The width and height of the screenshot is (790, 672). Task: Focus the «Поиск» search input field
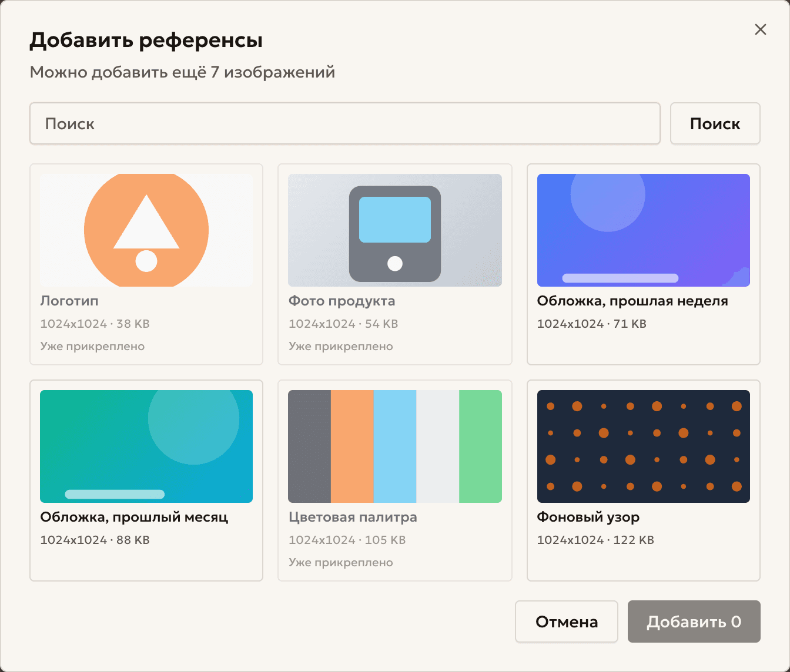pos(345,123)
